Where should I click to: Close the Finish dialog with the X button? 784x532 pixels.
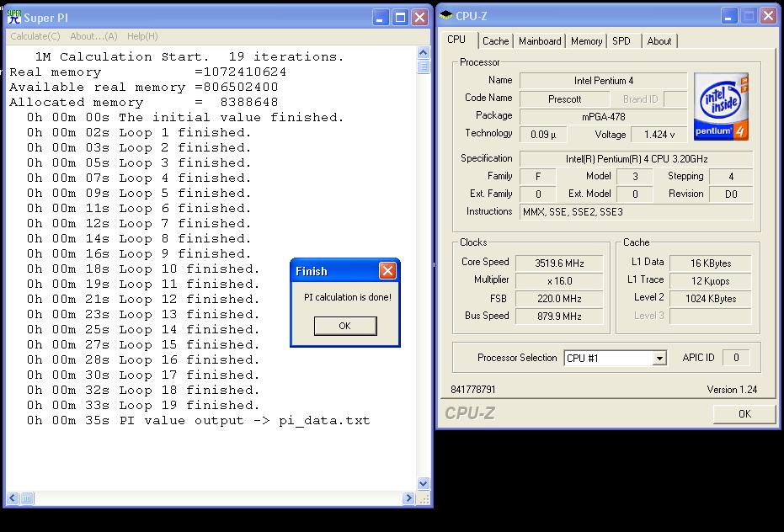(387, 271)
